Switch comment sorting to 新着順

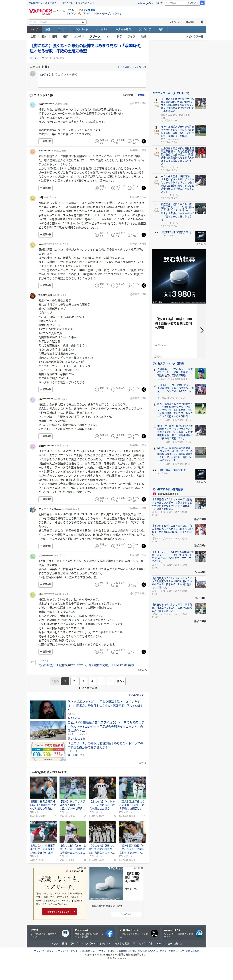[141, 95]
